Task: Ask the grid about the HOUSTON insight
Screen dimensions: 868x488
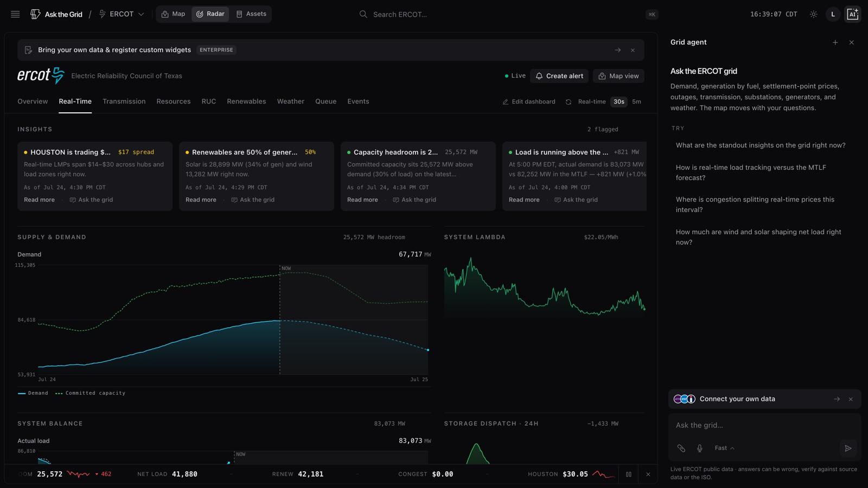Action: coord(91,200)
